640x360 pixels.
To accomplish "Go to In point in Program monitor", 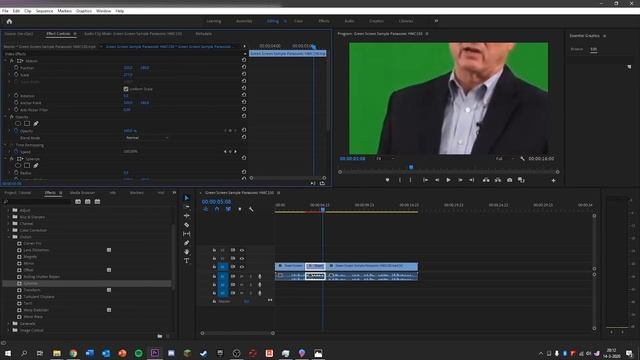I will (x=425, y=180).
